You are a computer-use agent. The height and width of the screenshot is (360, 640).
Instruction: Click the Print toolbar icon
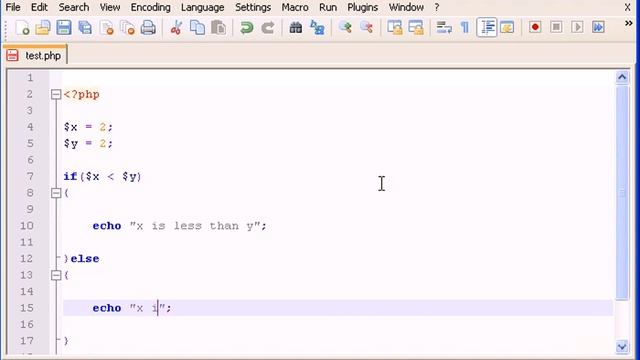[148, 28]
